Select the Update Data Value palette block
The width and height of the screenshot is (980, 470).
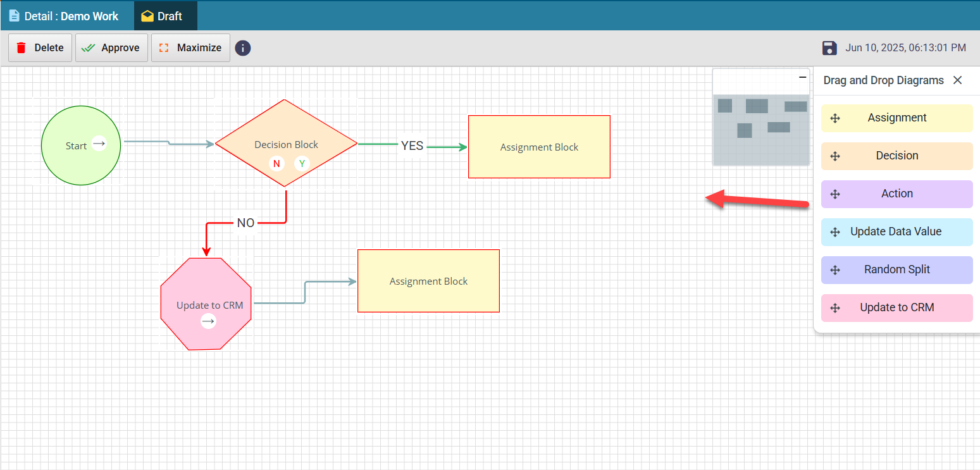click(896, 232)
